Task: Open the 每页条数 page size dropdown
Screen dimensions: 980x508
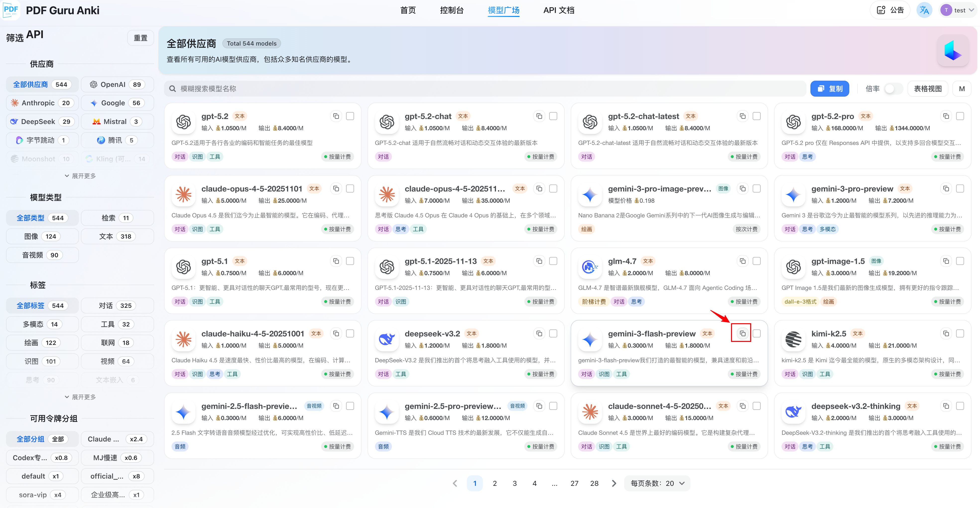Action: coord(657,483)
